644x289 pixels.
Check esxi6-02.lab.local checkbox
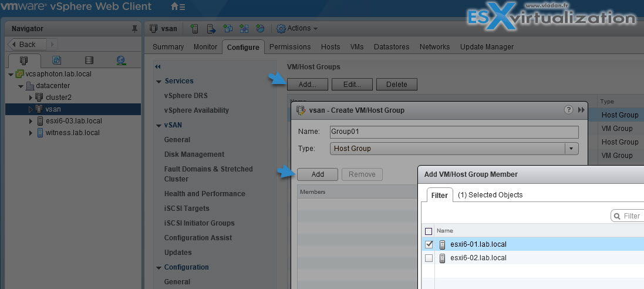(x=429, y=258)
